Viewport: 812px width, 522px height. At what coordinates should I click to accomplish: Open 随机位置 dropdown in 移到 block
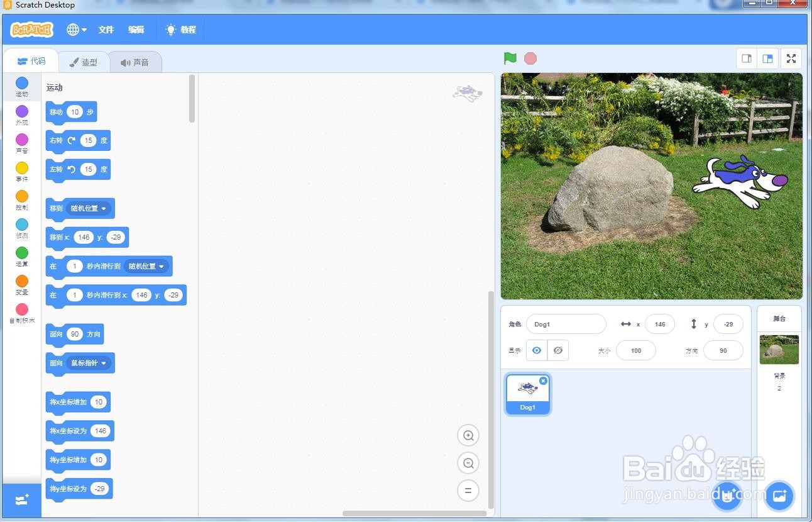click(x=89, y=208)
